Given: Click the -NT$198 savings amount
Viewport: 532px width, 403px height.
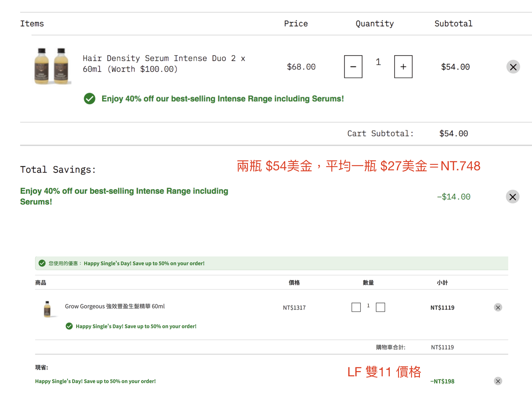Looking at the screenshot, I should (x=442, y=381).
